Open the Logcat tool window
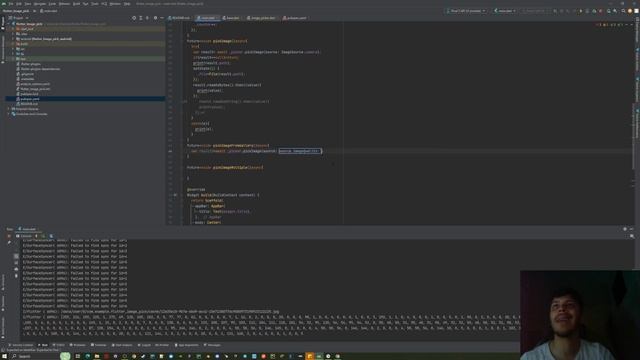 click(144, 345)
